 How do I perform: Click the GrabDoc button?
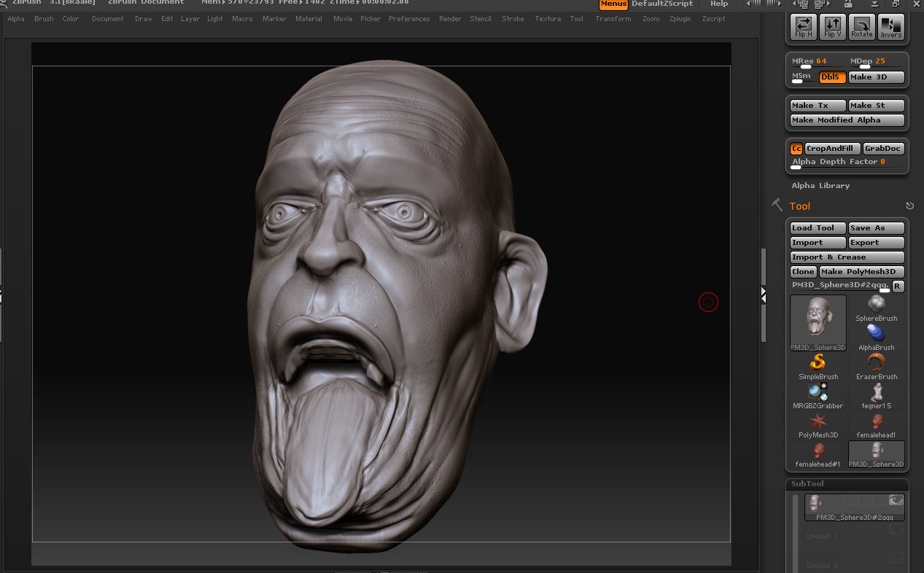884,149
